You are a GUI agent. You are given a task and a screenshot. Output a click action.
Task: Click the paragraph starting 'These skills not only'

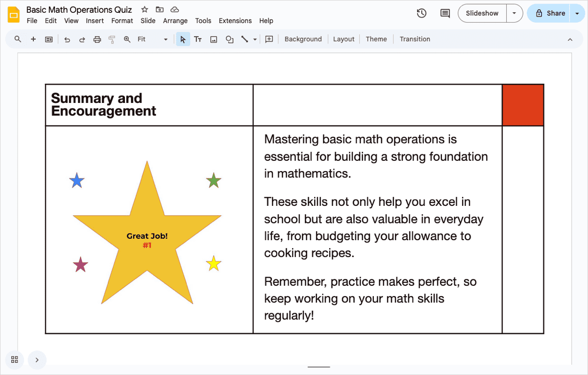point(374,227)
